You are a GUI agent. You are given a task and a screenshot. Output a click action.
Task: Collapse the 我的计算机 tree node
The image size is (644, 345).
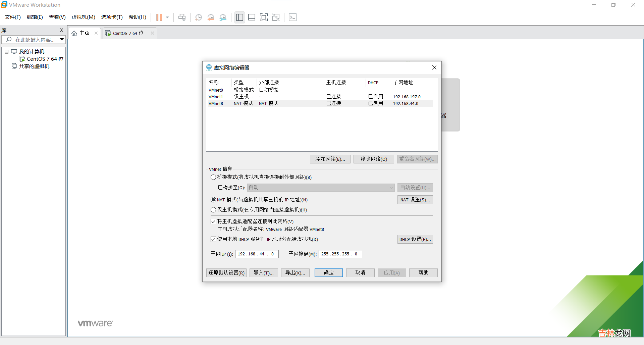(6, 52)
